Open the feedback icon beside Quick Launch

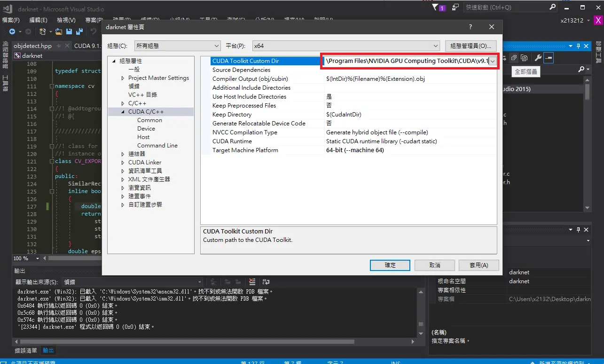(x=455, y=8)
